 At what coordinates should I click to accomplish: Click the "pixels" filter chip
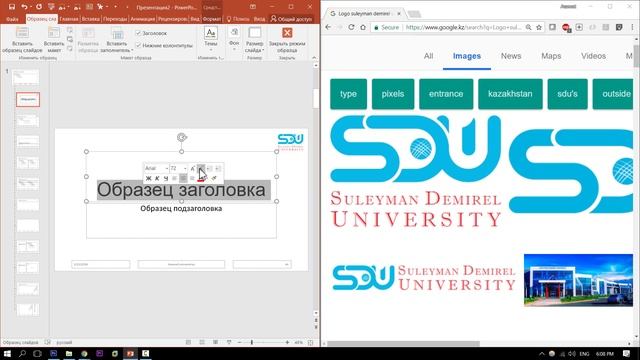pyautogui.click(x=393, y=94)
